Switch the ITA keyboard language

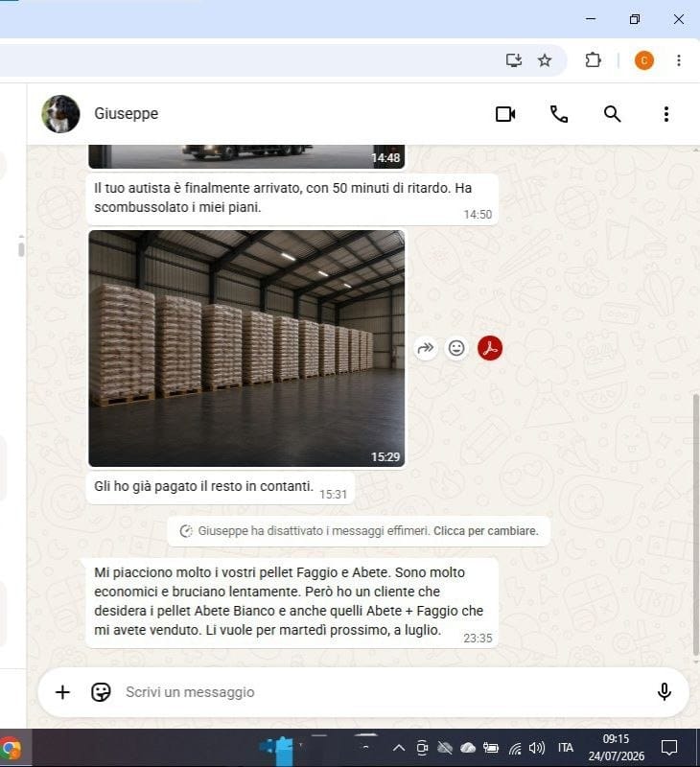click(566, 748)
